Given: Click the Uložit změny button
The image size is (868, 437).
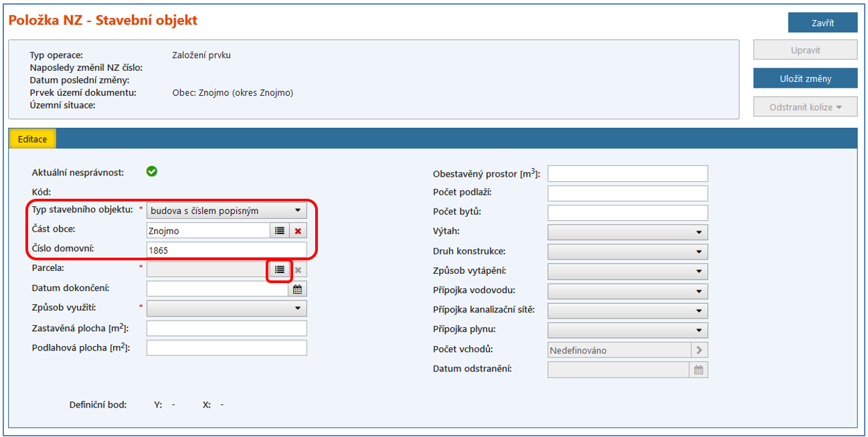Looking at the screenshot, I should [805, 78].
